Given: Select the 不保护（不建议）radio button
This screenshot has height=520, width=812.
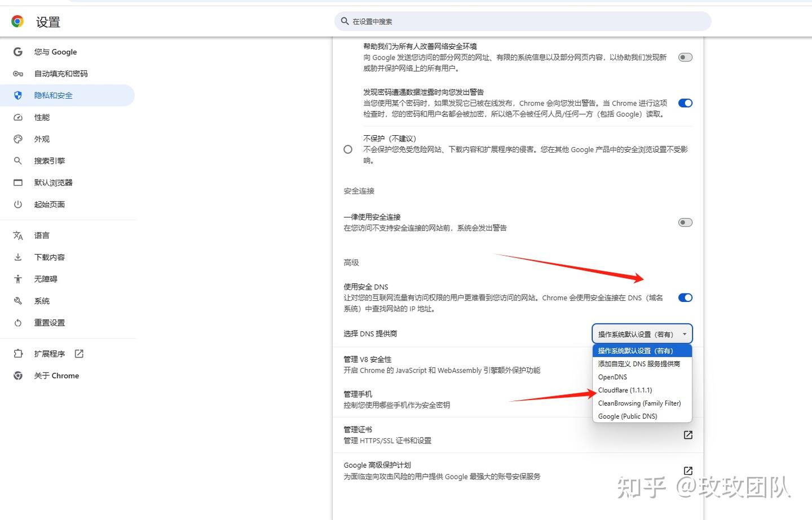Looking at the screenshot, I should [347, 149].
